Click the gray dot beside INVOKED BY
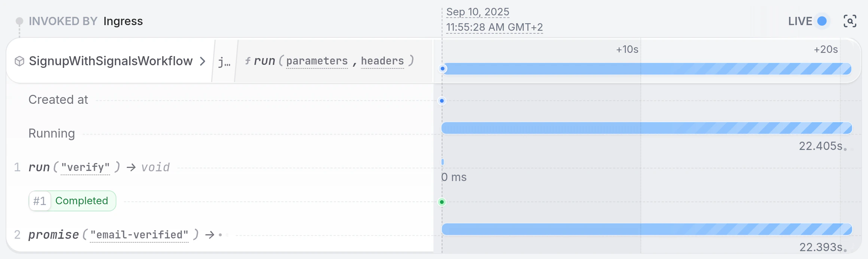 (x=19, y=21)
